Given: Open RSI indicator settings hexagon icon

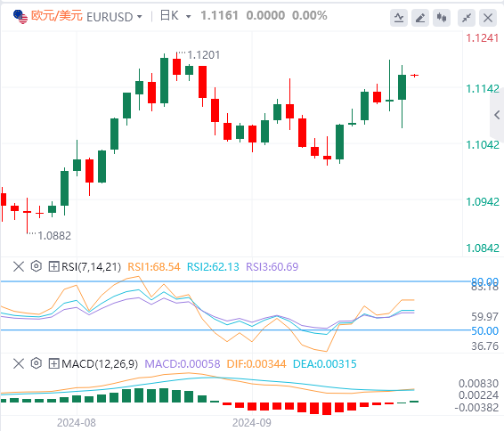Looking at the screenshot, I should pos(37,266).
